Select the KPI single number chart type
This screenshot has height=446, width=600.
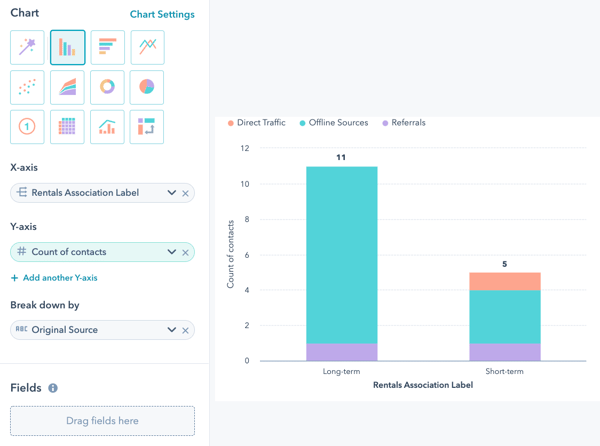click(x=27, y=127)
